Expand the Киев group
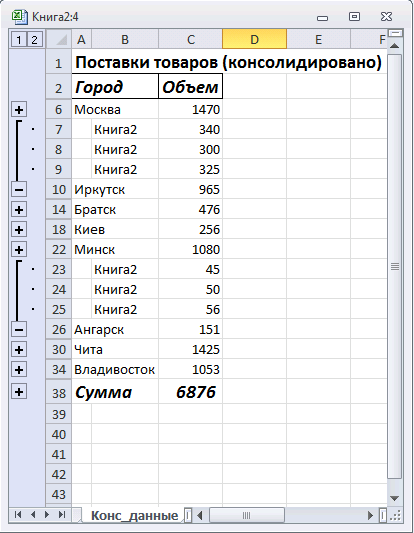The height and width of the screenshot is (533, 414). tap(19, 230)
